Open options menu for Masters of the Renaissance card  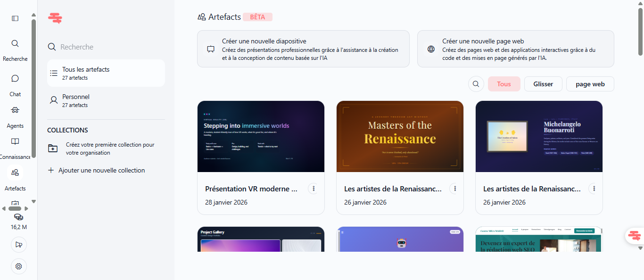[455, 189]
